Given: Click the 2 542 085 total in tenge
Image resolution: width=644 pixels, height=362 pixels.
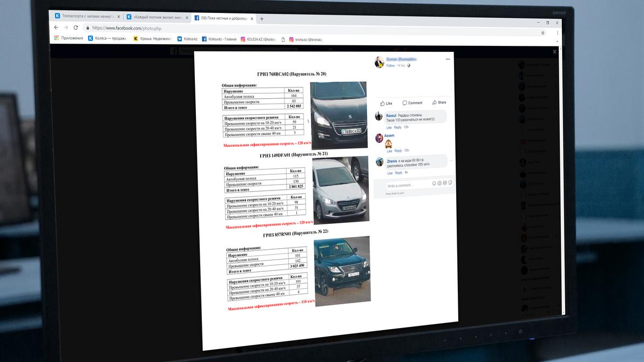Looking at the screenshot, I should [x=294, y=106].
